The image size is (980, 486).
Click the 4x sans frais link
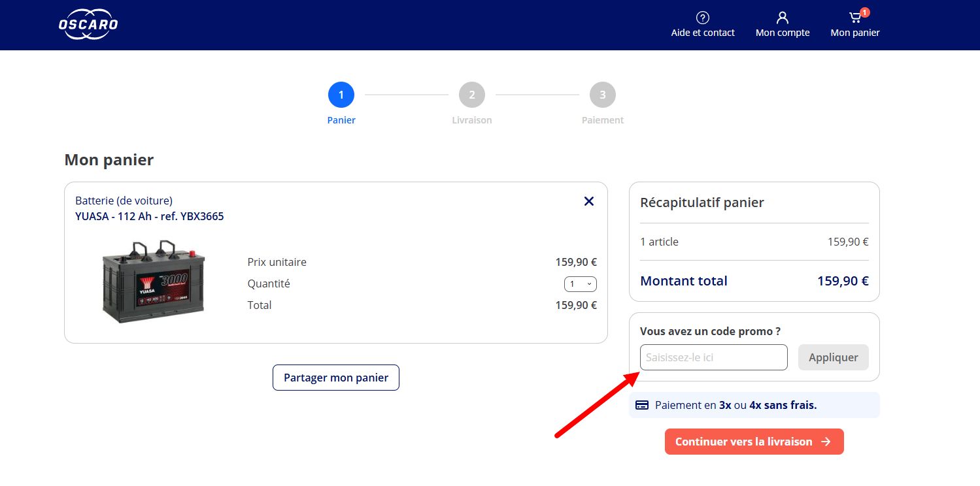point(783,405)
